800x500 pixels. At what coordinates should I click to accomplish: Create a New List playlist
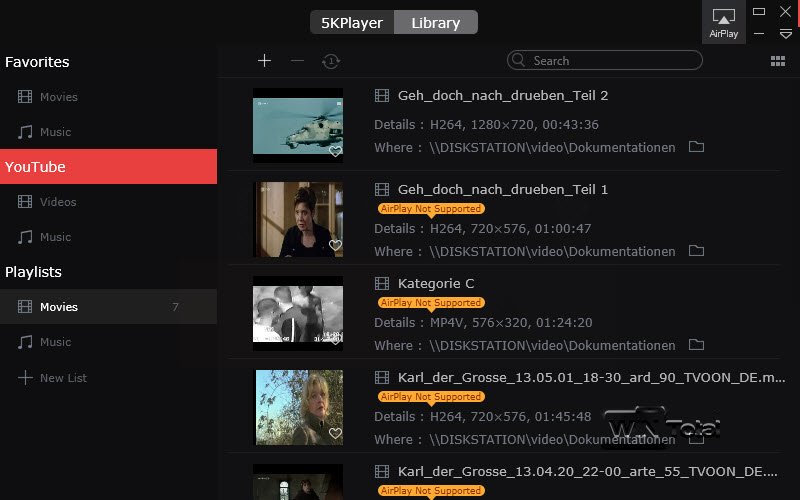108,378
